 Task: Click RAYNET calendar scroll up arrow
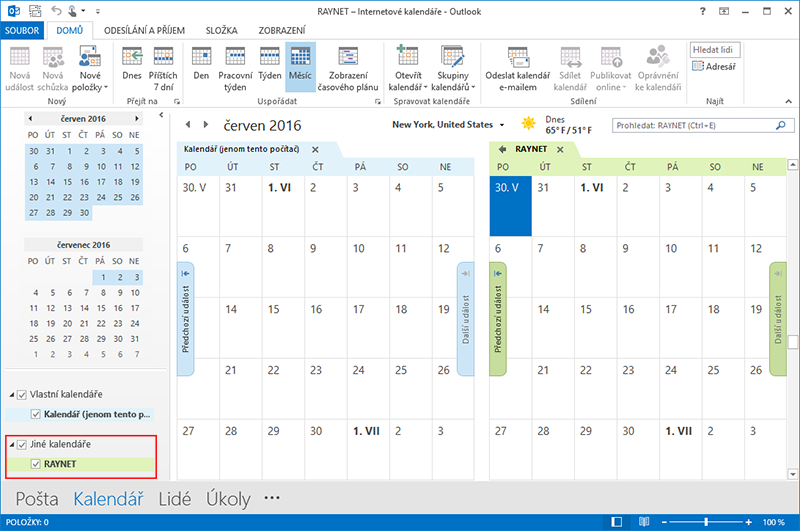coord(792,165)
